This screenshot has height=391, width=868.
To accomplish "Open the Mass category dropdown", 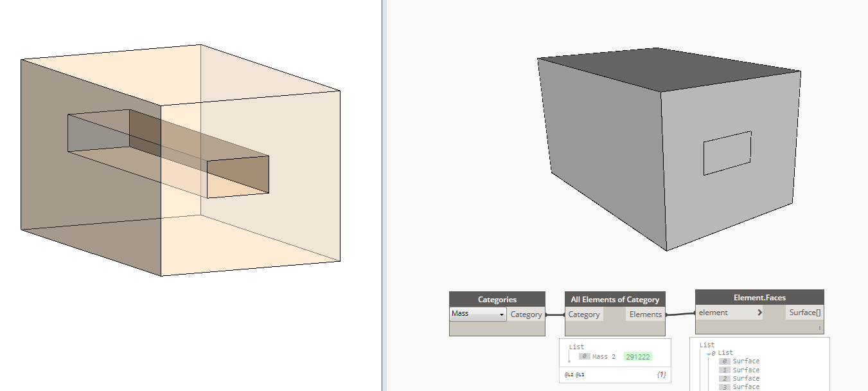I will point(502,314).
